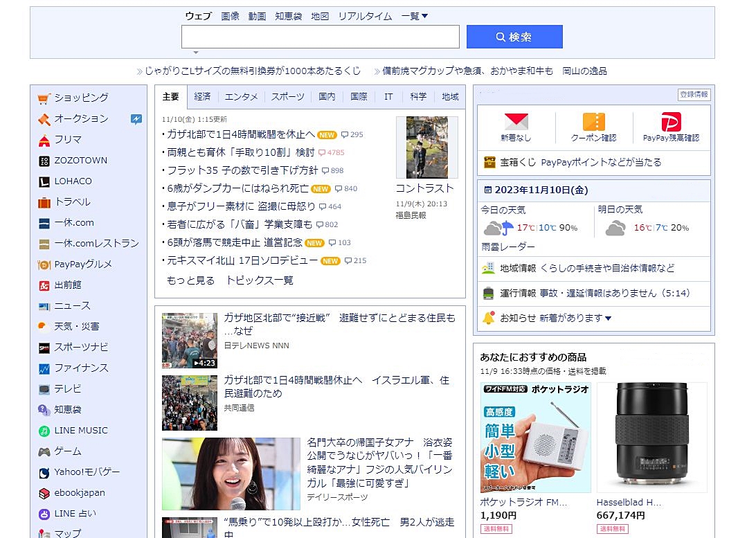Switch to the 地域 news tab
Screen dimensions: 756x538
coord(450,97)
